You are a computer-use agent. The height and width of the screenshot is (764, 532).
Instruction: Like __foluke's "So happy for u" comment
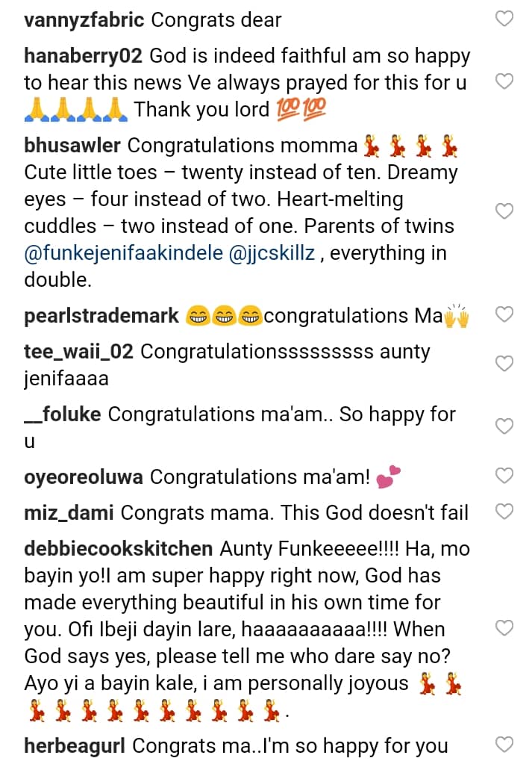505,426
